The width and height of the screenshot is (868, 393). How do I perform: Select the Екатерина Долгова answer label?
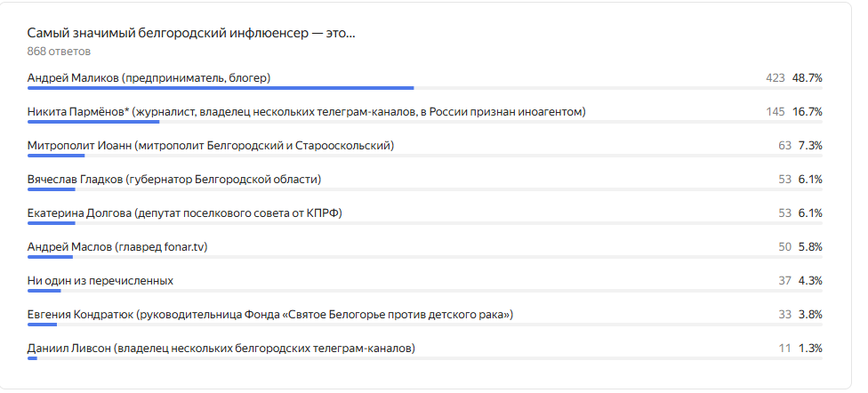185,213
